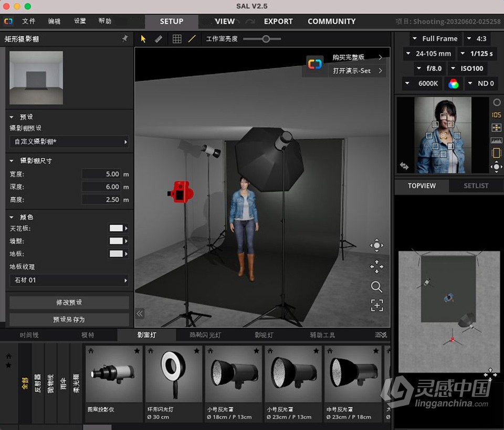Toggle the grid overlay in the top toolbar
The height and width of the screenshot is (430, 504).
[177, 38]
